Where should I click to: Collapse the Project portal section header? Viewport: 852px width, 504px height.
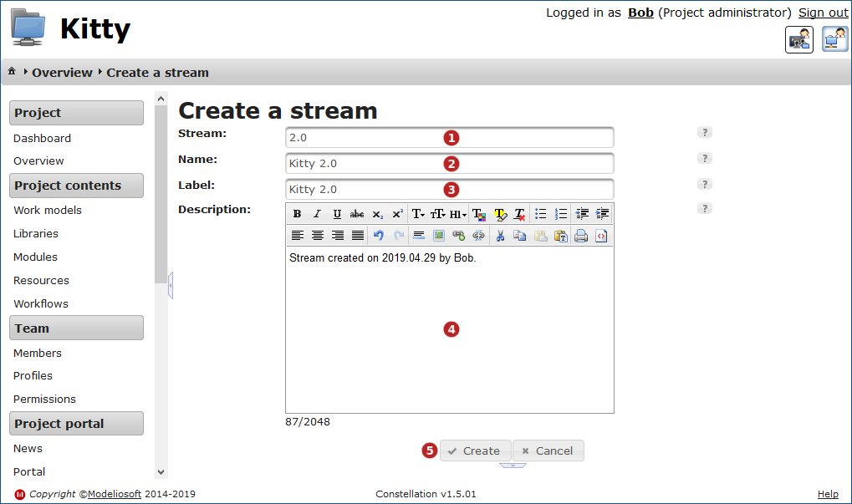pyautogui.click(x=77, y=424)
